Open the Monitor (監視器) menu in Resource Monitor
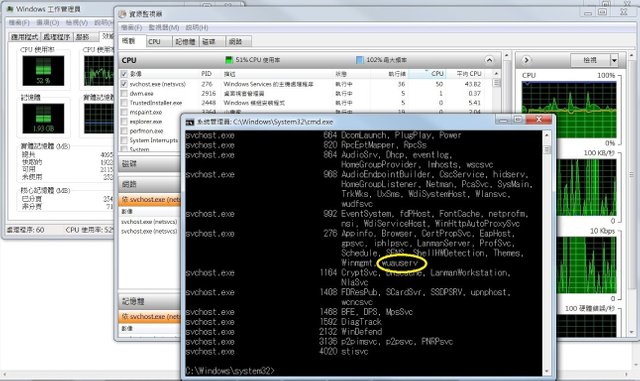 pos(164,27)
